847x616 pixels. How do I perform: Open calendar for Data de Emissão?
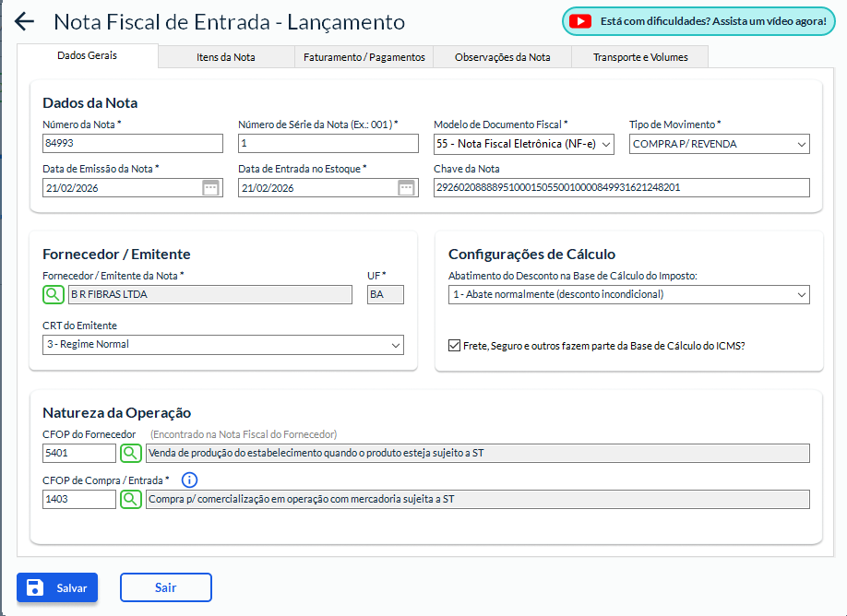pyautogui.click(x=210, y=188)
